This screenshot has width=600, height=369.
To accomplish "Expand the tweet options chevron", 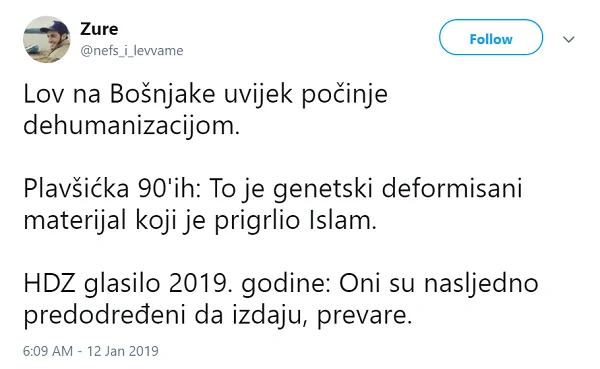I will (569, 39).
